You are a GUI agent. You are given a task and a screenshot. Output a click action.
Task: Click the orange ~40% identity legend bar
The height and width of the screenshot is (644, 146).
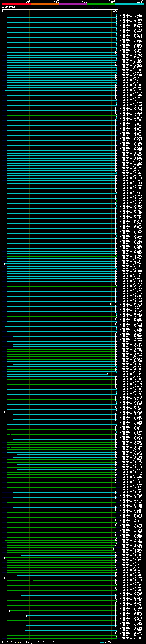click(45, 4)
